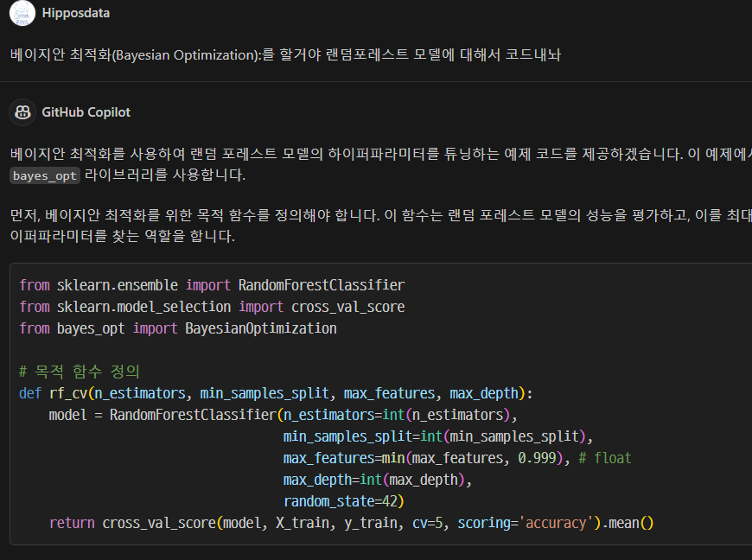This screenshot has height=560, width=752.
Task: Click the Hipposdata user avatar
Action: point(22,13)
